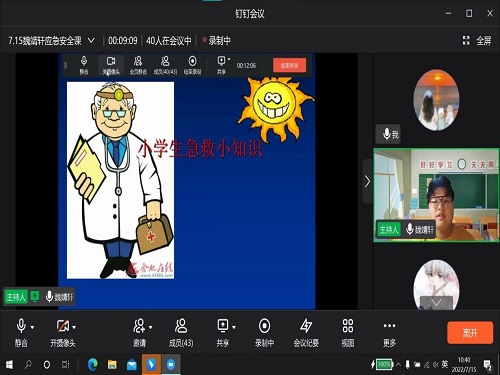Click the 主持人 badge on the shared screen
Image resolution: width=500 pixels, height=375 pixels.
tap(16, 297)
